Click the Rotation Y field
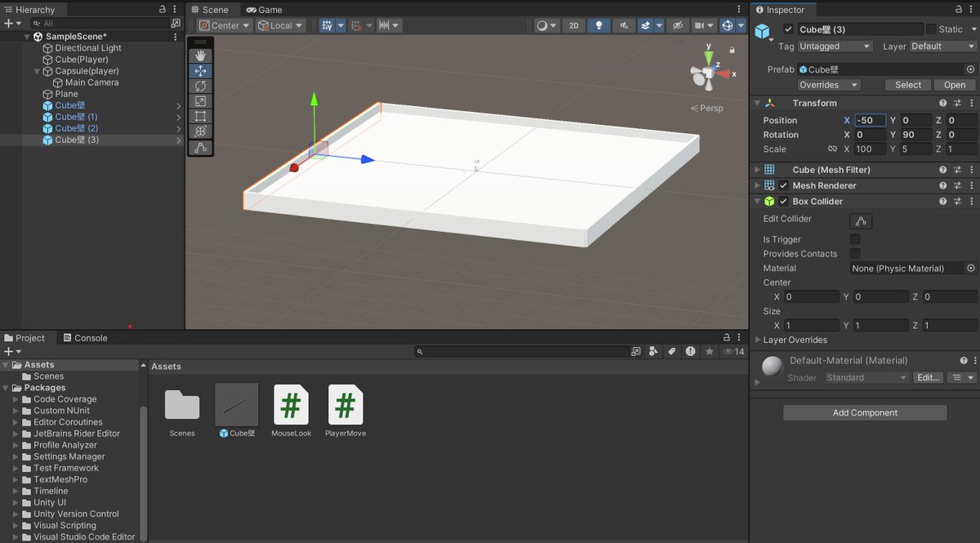This screenshot has width=980, height=543. point(917,135)
